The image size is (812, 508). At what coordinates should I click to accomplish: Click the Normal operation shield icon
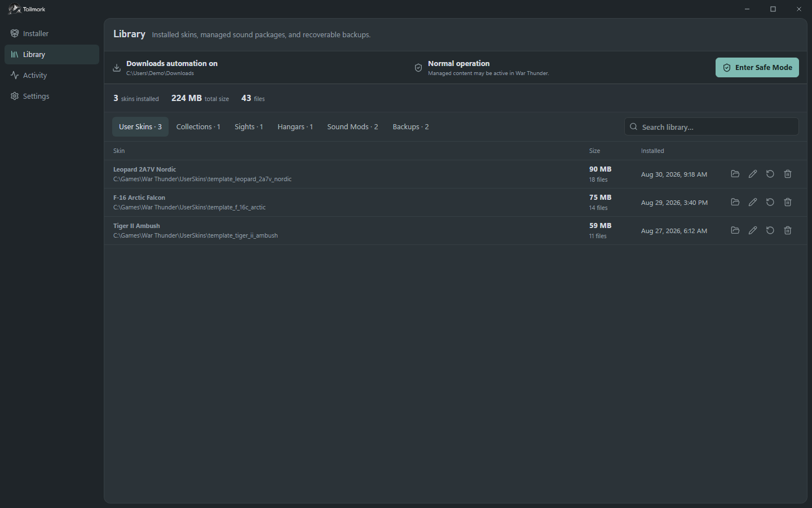click(x=418, y=68)
